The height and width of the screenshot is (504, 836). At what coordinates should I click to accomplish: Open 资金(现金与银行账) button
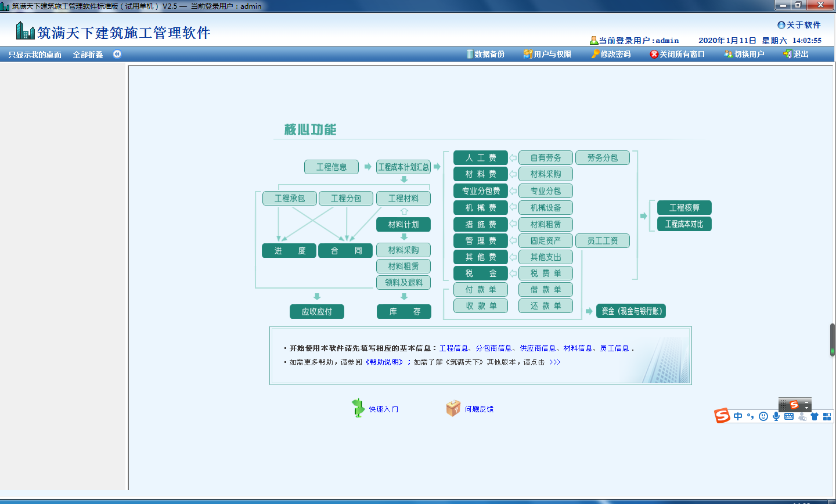click(631, 311)
